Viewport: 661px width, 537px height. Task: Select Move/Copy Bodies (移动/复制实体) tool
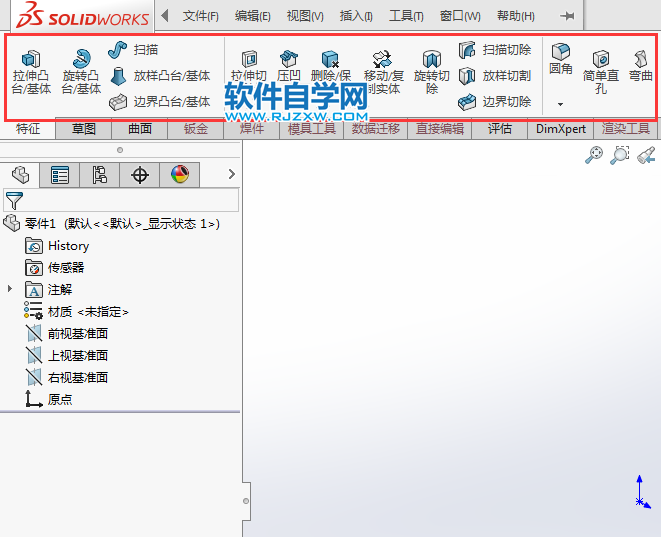pos(384,72)
